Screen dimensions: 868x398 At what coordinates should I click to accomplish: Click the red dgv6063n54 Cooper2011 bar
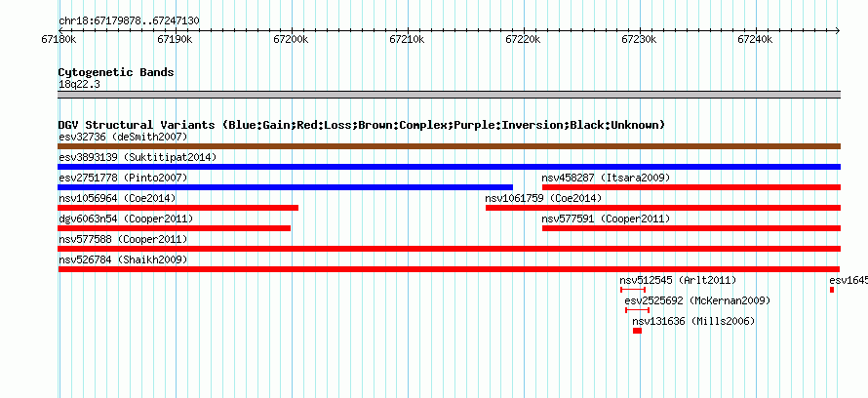175,228
